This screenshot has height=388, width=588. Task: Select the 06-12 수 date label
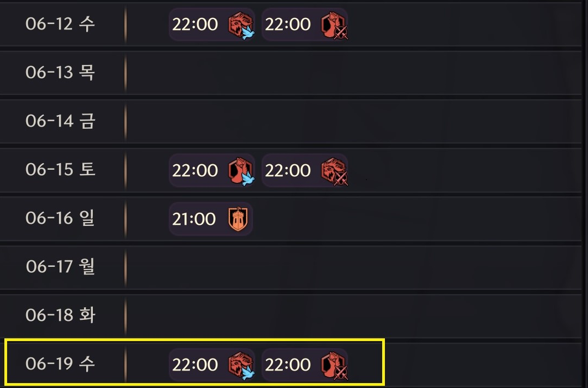tap(60, 24)
